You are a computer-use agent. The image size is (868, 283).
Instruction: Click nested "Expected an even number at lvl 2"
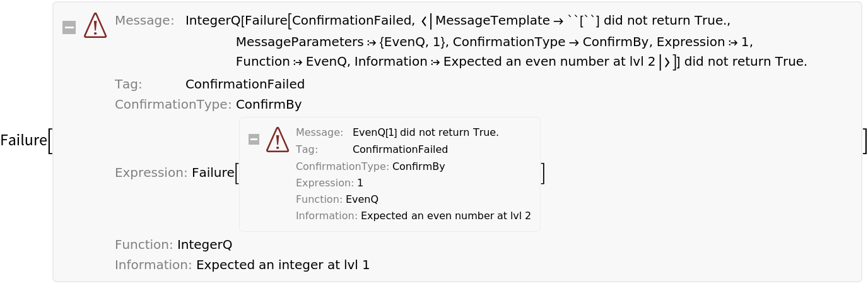[445, 216]
